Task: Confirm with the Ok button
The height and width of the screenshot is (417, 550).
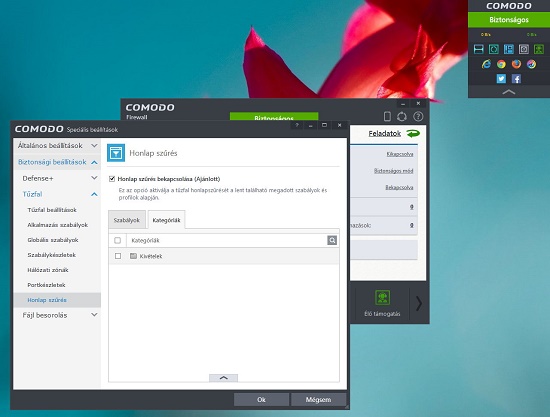Action: pos(261,399)
